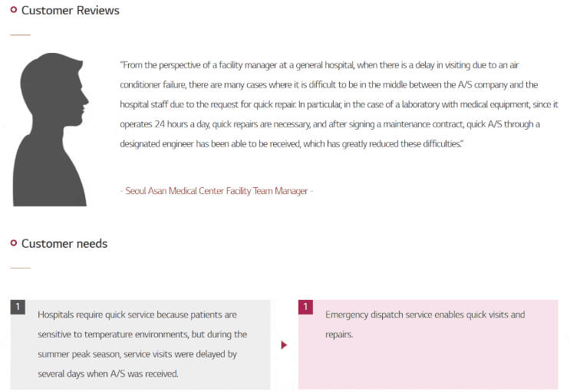
Task: Click the text 'Hospitals require quick service'
Action: [x=96, y=315]
